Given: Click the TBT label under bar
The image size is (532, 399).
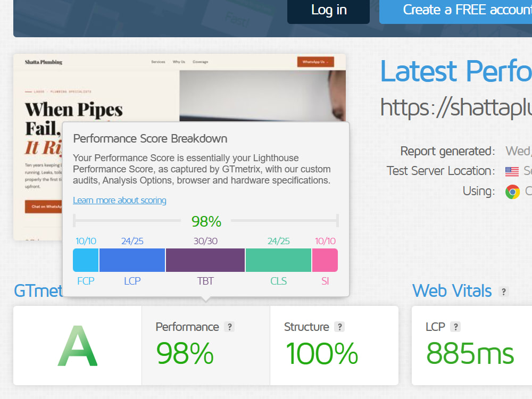Looking at the screenshot, I should pos(205,281).
